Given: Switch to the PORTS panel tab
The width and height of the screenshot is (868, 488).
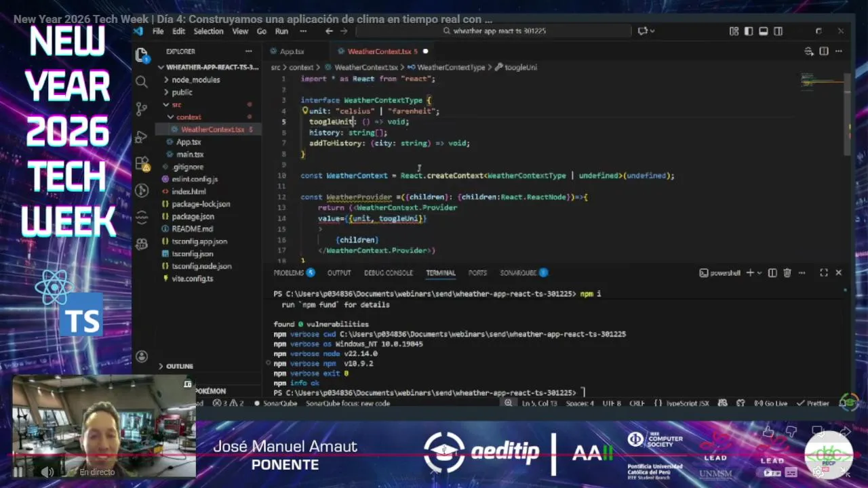Looking at the screenshot, I should pos(477,272).
